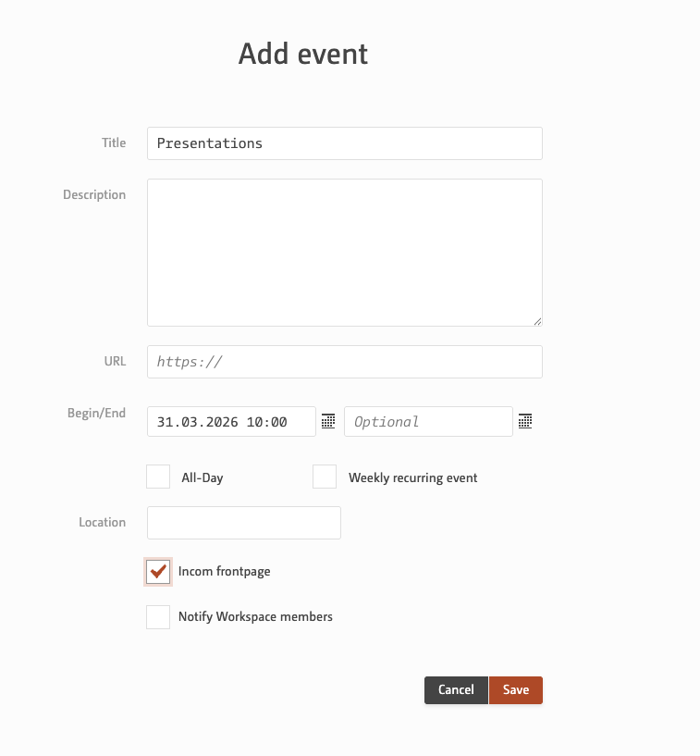The width and height of the screenshot is (700, 756).
Task: Click the Description field label
Action: pos(94,195)
